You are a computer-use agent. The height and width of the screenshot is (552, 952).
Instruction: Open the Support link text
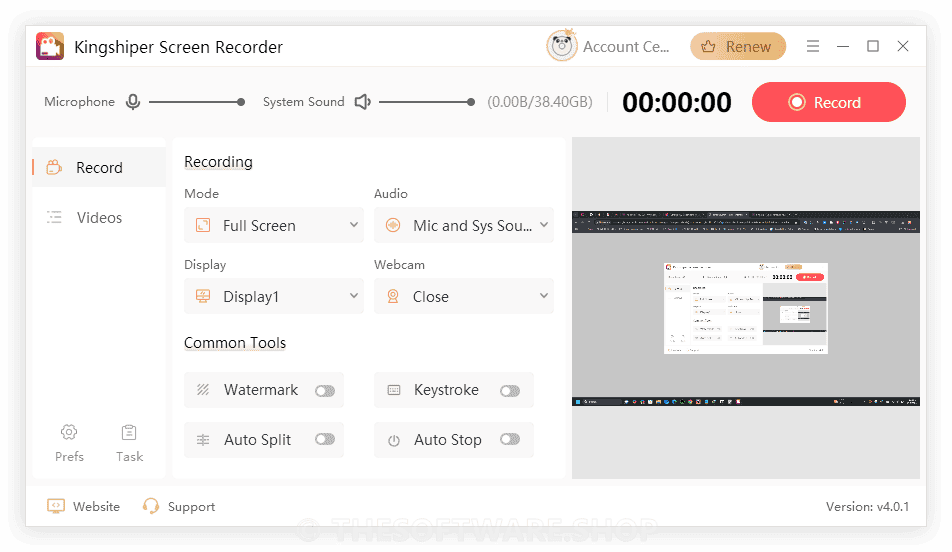click(x=191, y=507)
